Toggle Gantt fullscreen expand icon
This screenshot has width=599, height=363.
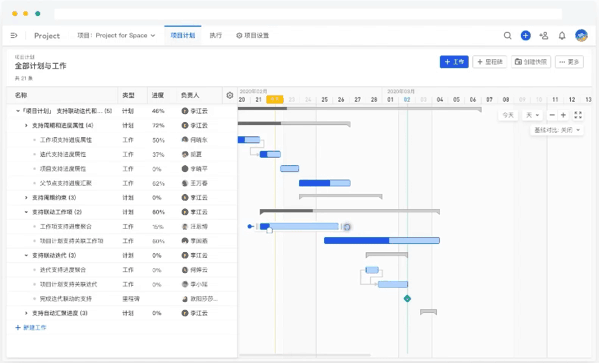578,115
